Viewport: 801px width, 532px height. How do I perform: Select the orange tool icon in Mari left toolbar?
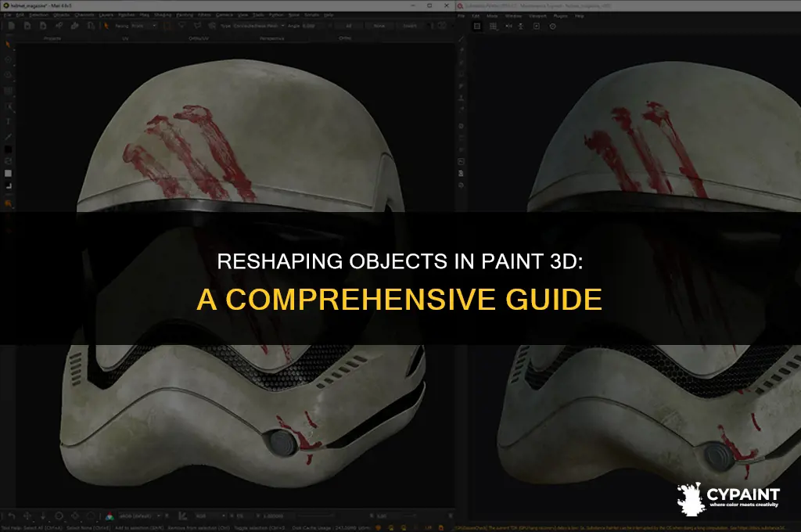[8, 204]
